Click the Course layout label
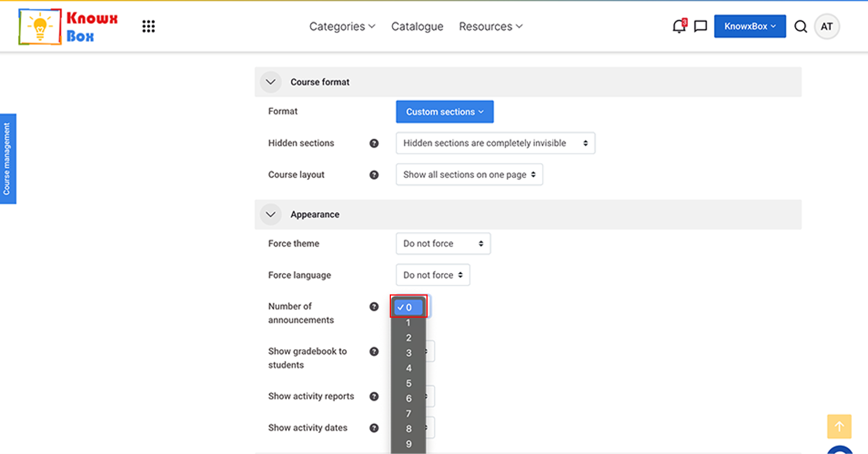Viewport: 868px width, 454px height. [296, 175]
